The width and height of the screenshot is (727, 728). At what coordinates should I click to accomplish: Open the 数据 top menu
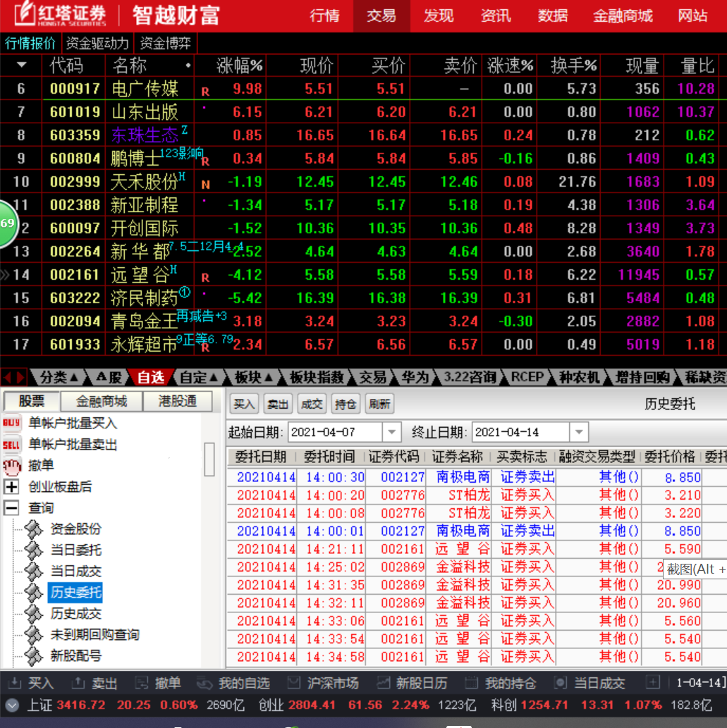(553, 16)
